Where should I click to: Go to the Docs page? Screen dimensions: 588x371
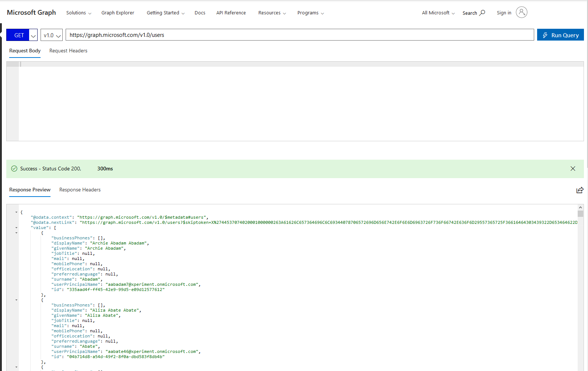click(200, 13)
